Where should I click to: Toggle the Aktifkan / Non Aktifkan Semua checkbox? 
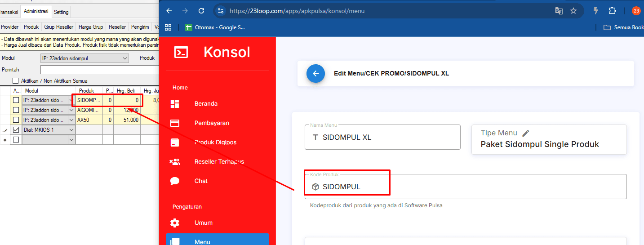[16, 81]
